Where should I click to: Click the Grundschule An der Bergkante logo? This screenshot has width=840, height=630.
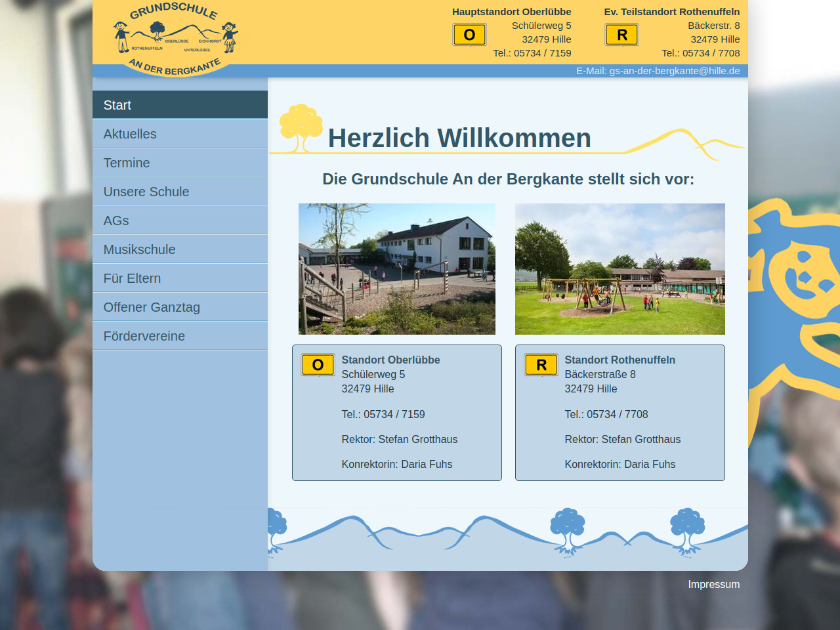point(175,39)
